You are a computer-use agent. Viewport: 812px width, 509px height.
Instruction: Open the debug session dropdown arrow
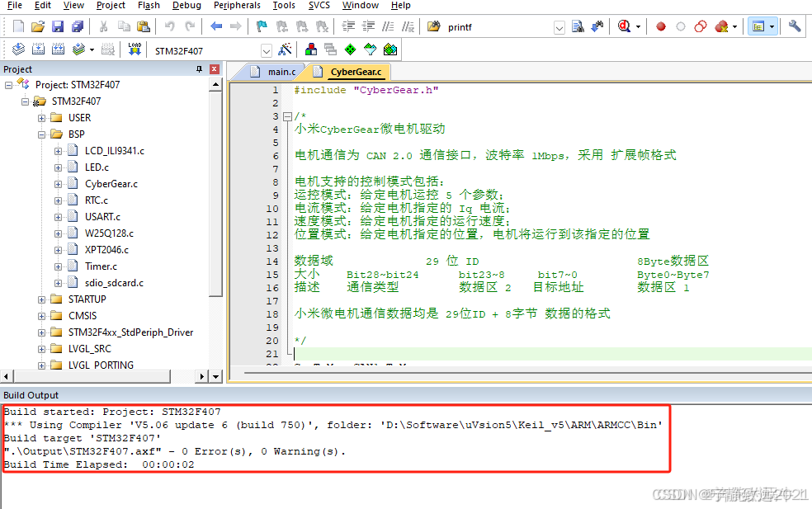(x=638, y=26)
